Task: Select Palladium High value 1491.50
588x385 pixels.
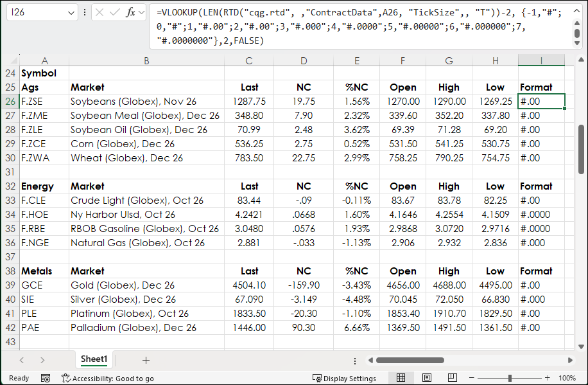Action: click(449, 328)
